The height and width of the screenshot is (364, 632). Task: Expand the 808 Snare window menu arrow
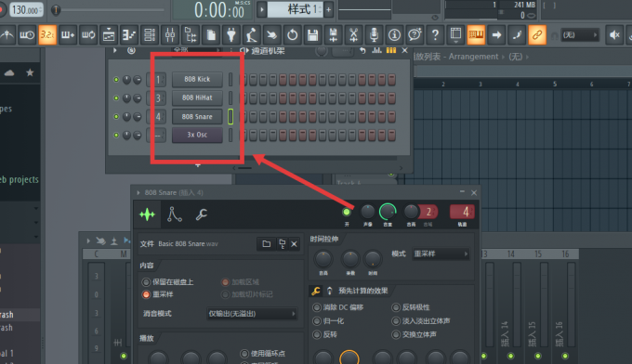coord(138,193)
